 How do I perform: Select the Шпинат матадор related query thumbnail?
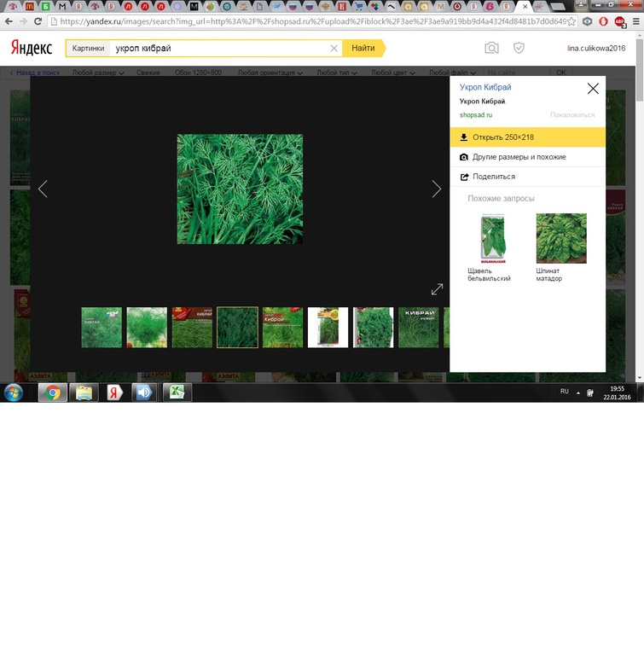pyautogui.click(x=560, y=238)
